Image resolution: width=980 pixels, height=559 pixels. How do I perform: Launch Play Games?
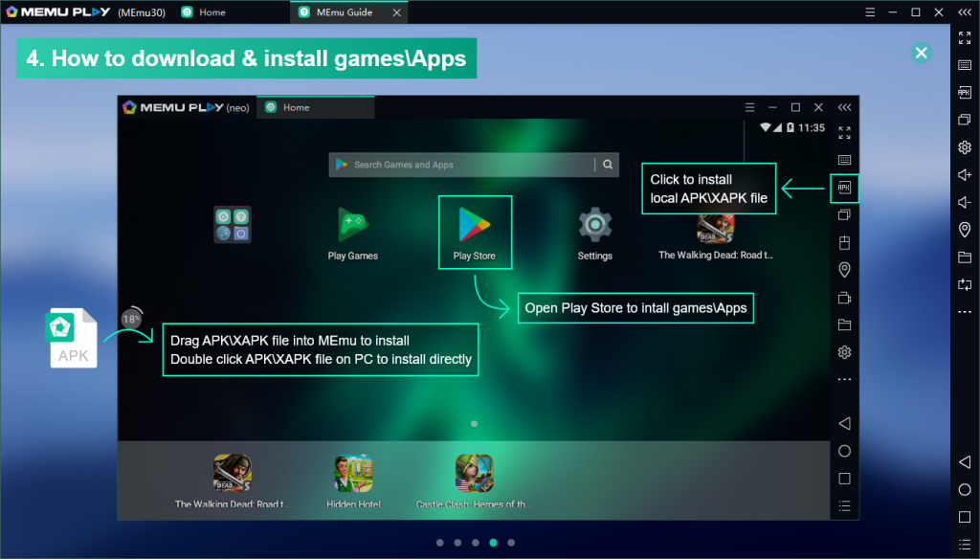pos(354,222)
